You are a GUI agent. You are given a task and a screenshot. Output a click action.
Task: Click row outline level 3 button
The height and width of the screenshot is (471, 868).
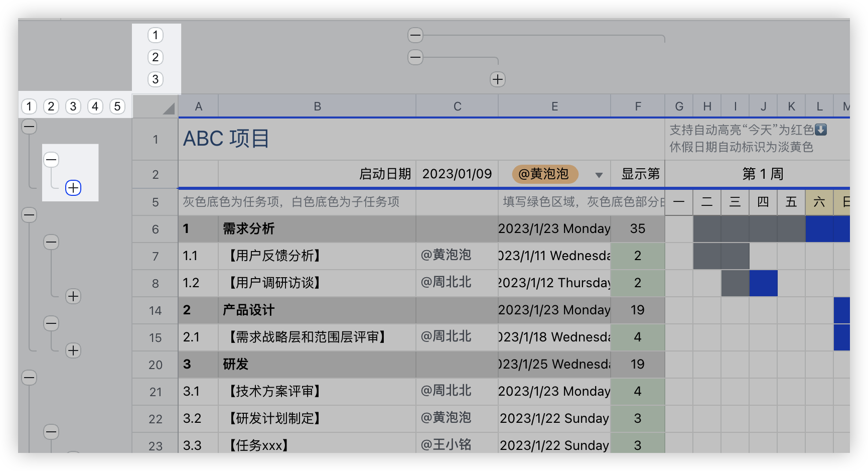point(73,106)
